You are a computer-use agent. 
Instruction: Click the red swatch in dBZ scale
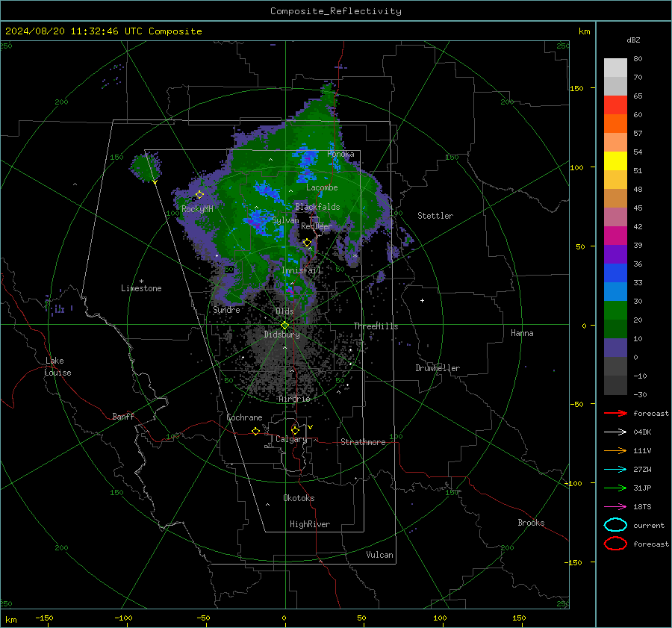615,105
